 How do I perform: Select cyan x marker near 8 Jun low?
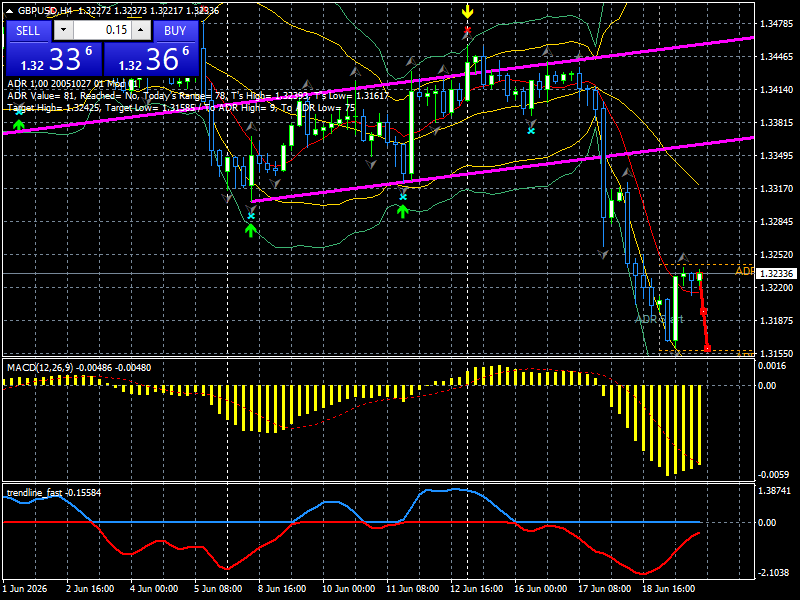(x=251, y=216)
